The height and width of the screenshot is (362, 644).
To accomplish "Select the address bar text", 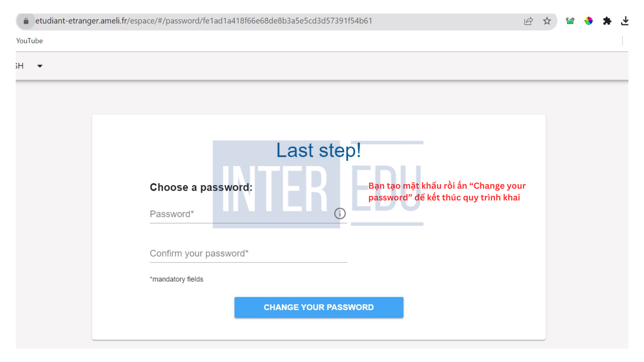I will [x=204, y=21].
